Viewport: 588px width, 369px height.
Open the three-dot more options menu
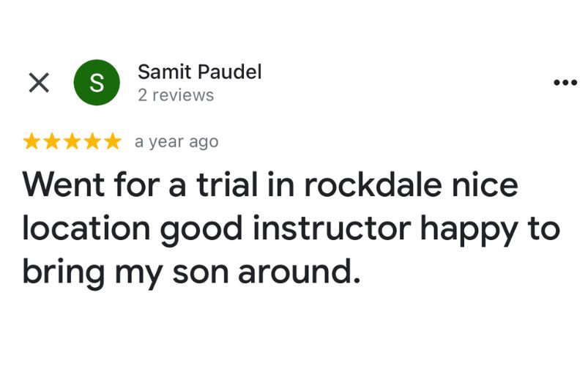point(565,83)
